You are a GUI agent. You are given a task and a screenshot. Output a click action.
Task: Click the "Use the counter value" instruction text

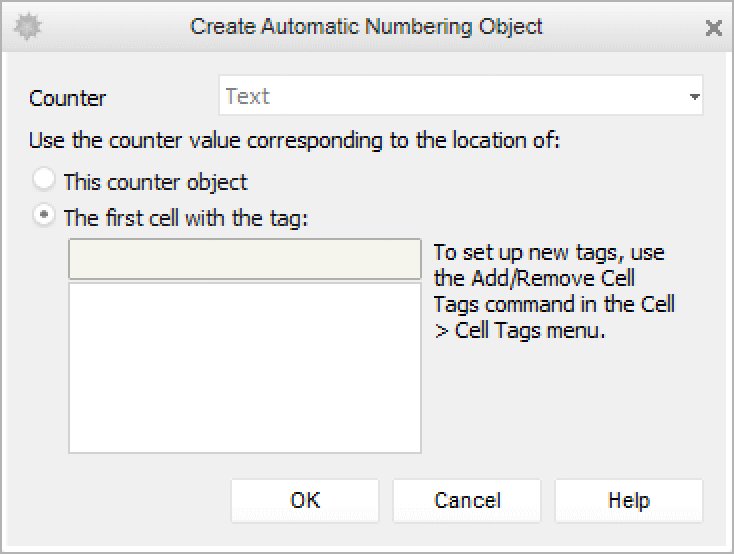(x=295, y=140)
